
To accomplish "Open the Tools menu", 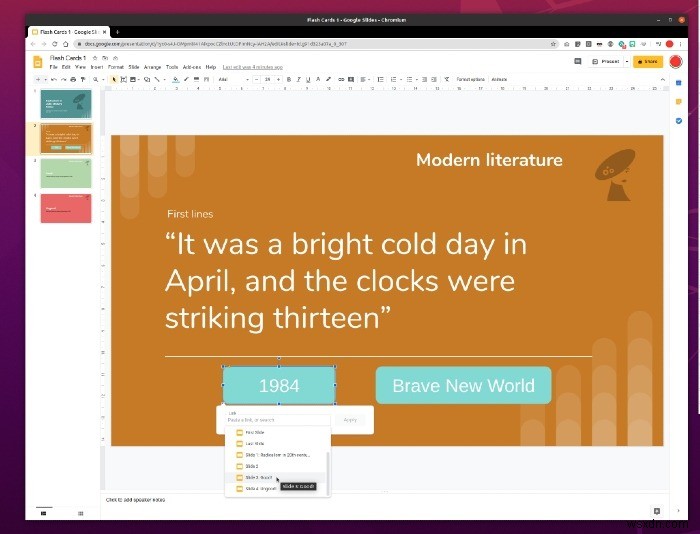I will [172, 67].
